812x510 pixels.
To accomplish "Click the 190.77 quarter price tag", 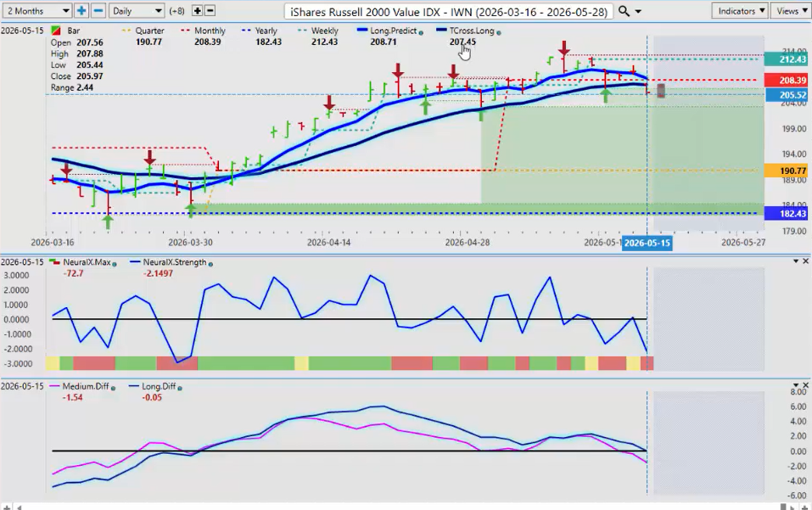I will click(x=786, y=171).
